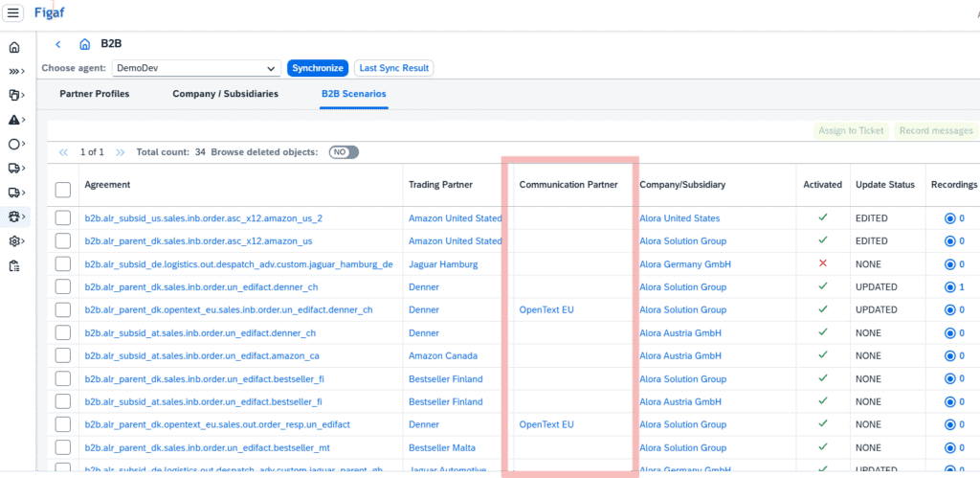Image resolution: width=980 pixels, height=478 pixels.
Task: Check box for opentext_eu.sales.inb denner_ch row
Action: coord(62,309)
